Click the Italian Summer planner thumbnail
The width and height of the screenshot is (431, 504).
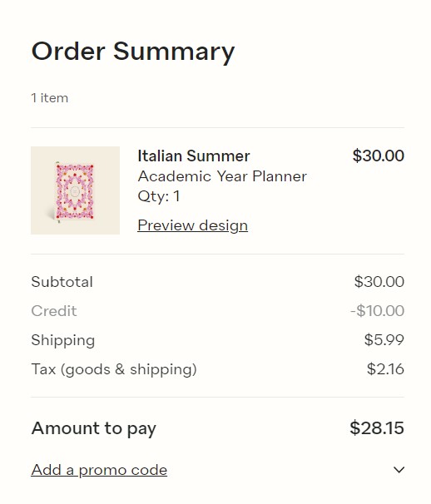click(x=75, y=190)
